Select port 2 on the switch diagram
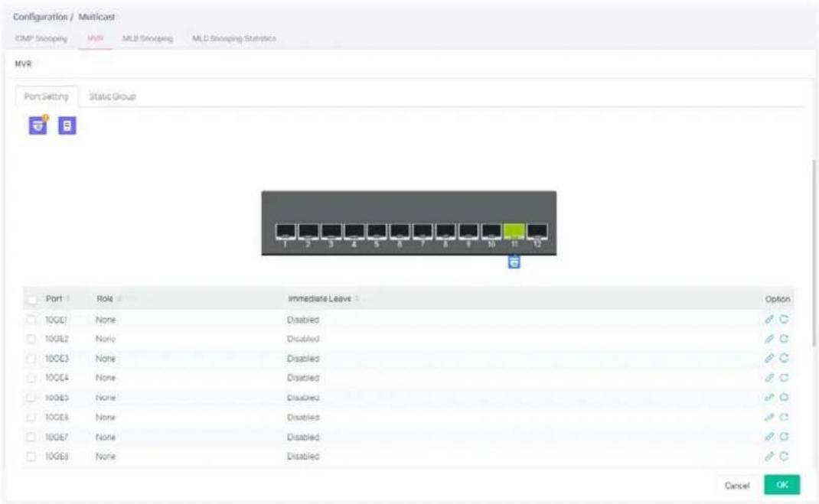Image resolution: width=819 pixels, height=504 pixels. pos(308,231)
